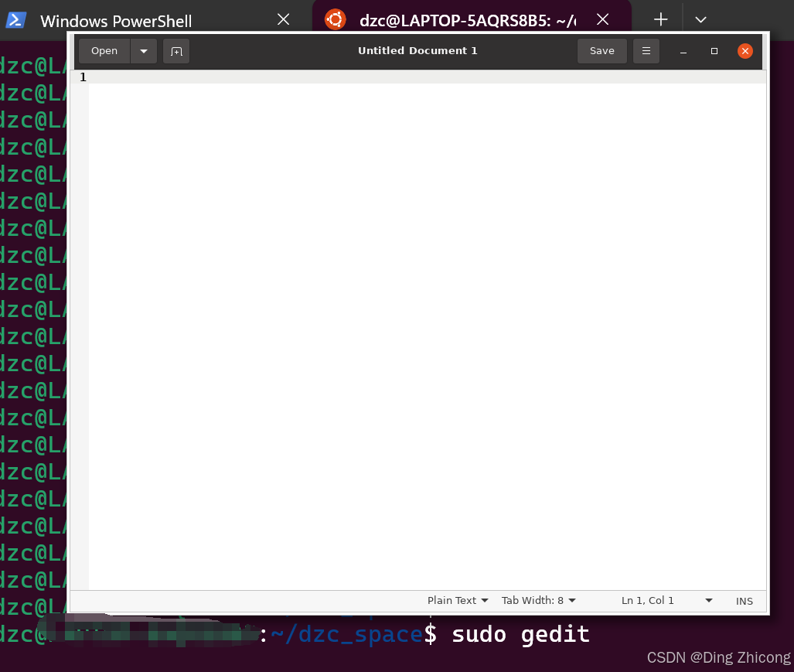
Task: Open the gedit hamburger menu
Action: pyautogui.click(x=646, y=51)
